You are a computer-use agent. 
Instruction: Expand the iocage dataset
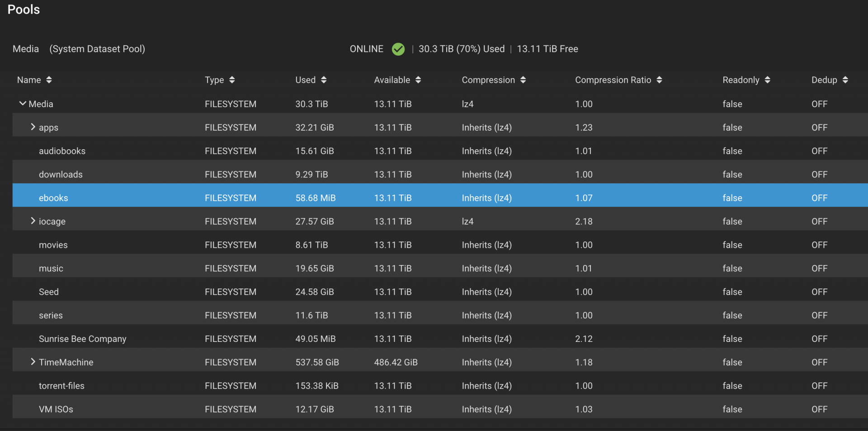33,221
